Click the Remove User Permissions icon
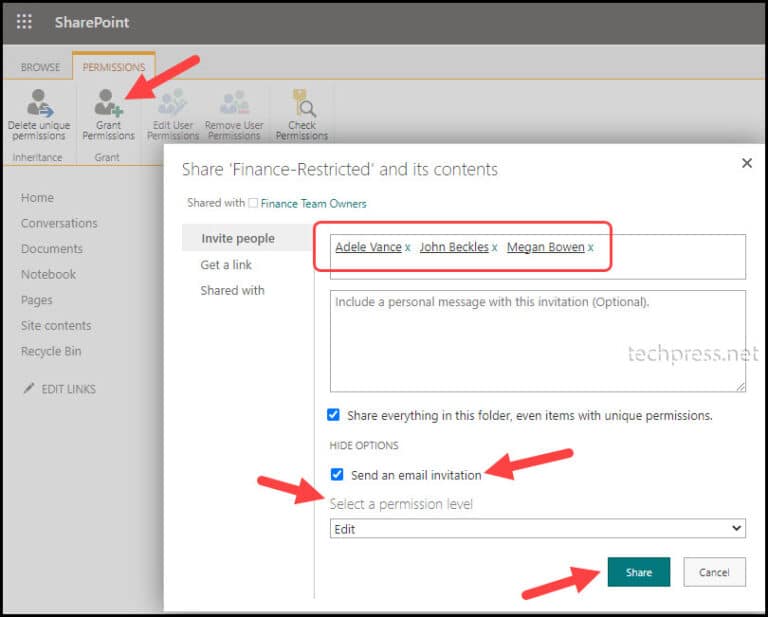This screenshot has height=617, width=768. click(234, 104)
